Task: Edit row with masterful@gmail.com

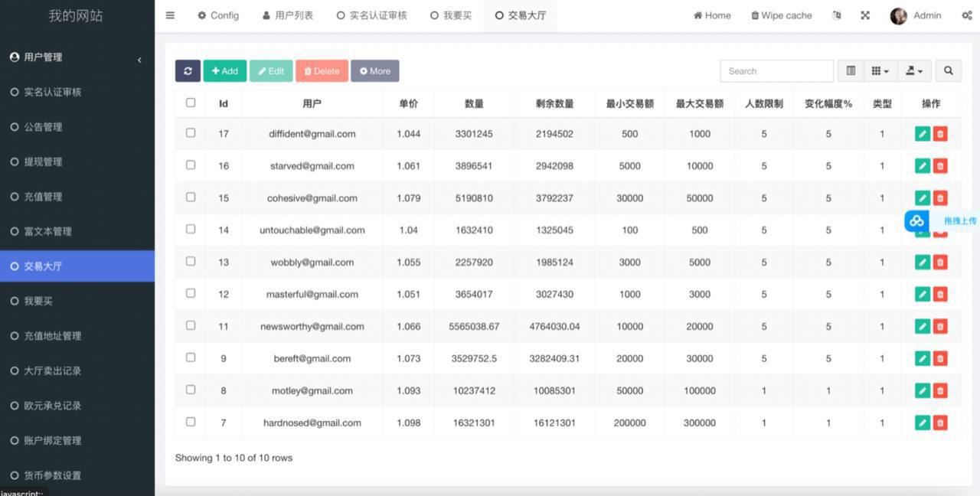Action: (x=923, y=295)
